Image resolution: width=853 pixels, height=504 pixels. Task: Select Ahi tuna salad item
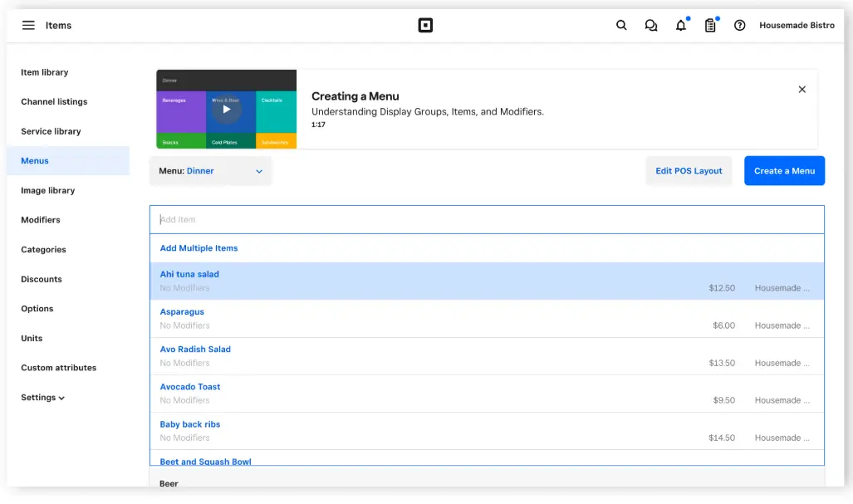(x=487, y=281)
